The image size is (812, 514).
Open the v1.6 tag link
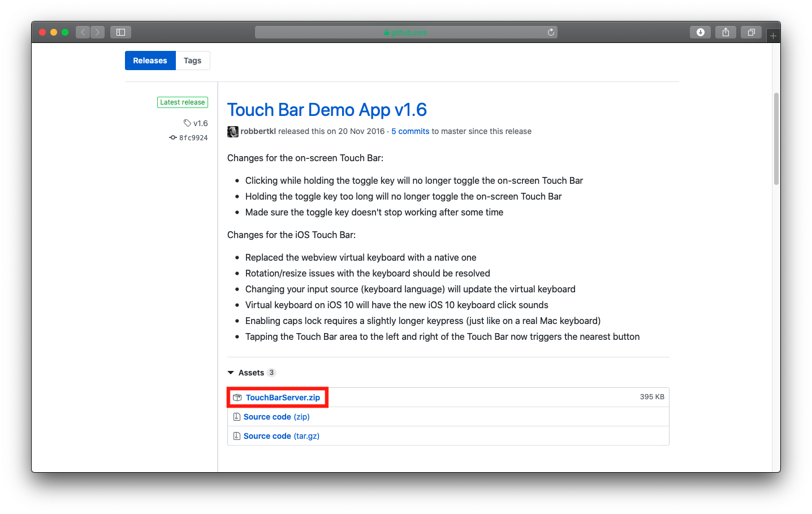click(x=201, y=123)
